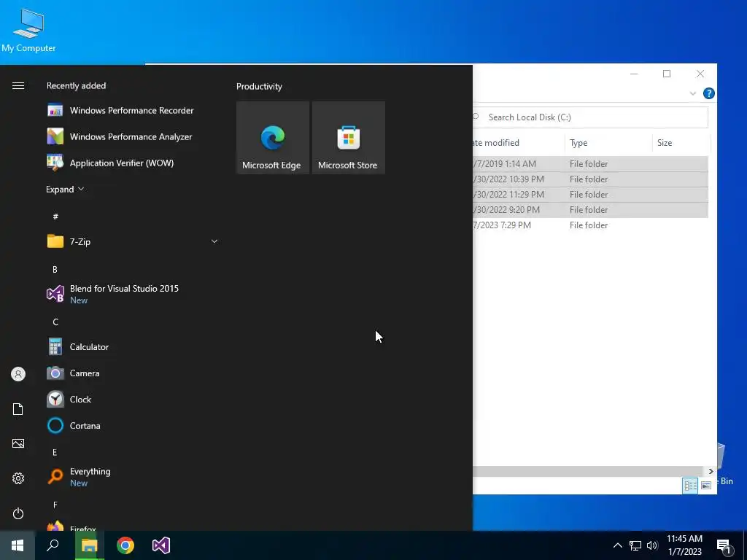This screenshot has height=560, width=747.
Task: Click the Recently added heading
Action: (x=76, y=86)
